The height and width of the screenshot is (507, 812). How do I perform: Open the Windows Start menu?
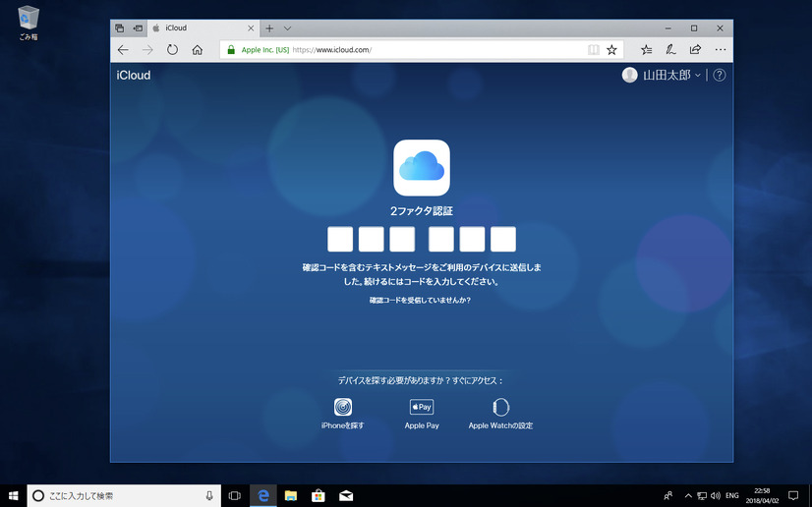(x=14, y=495)
